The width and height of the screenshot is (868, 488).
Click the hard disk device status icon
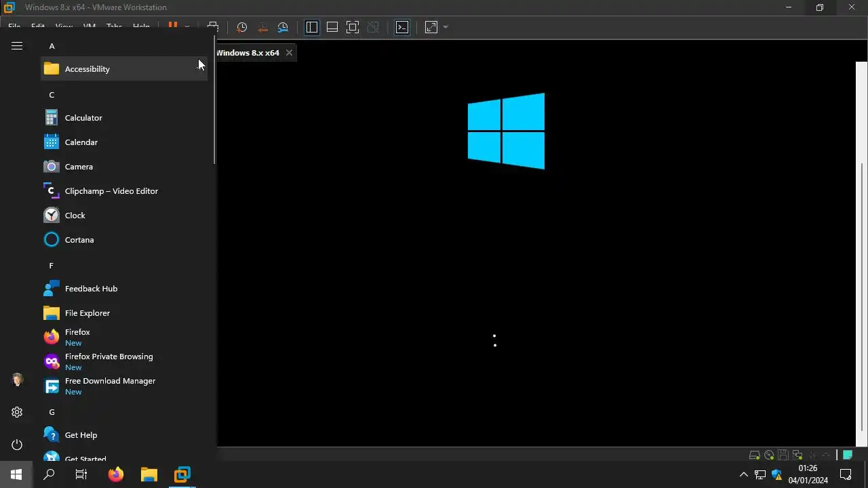(754, 455)
